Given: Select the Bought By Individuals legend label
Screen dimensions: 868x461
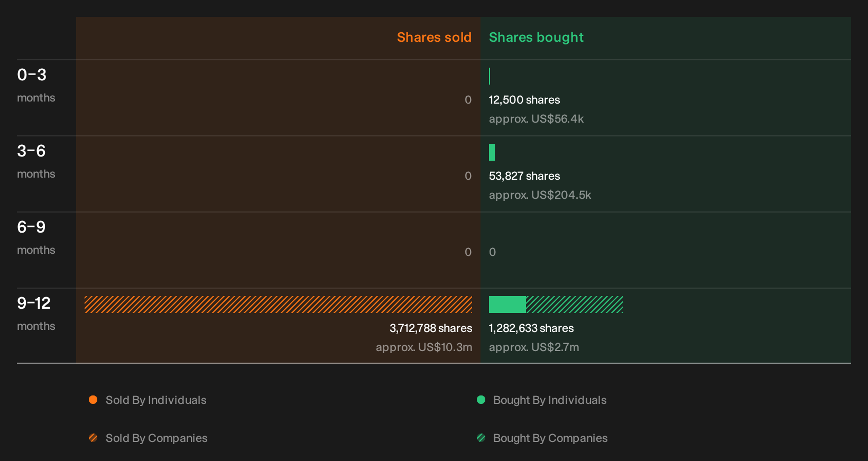Looking at the screenshot, I should 550,400.
